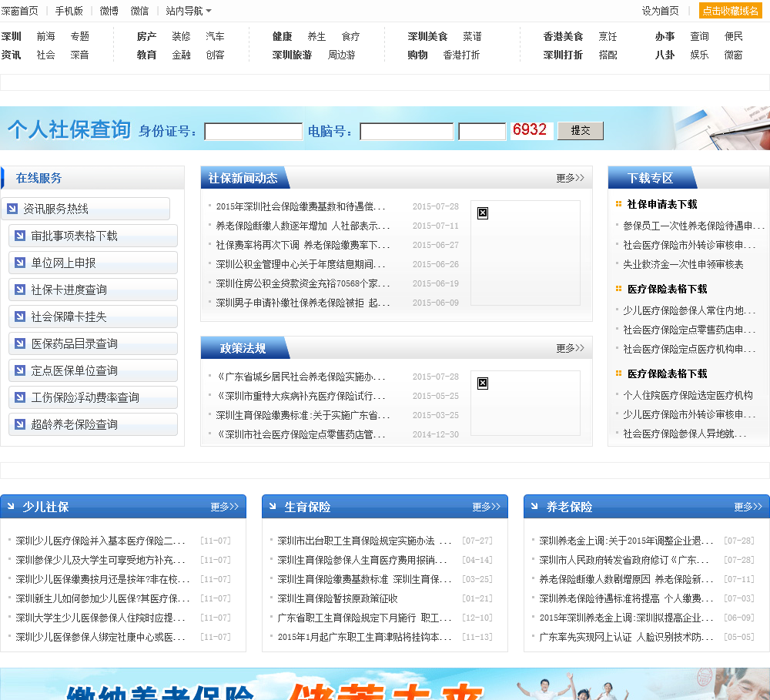770x700 pixels.
Task: Expand 更多>> in 生育保险 section
Action: (486, 507)
